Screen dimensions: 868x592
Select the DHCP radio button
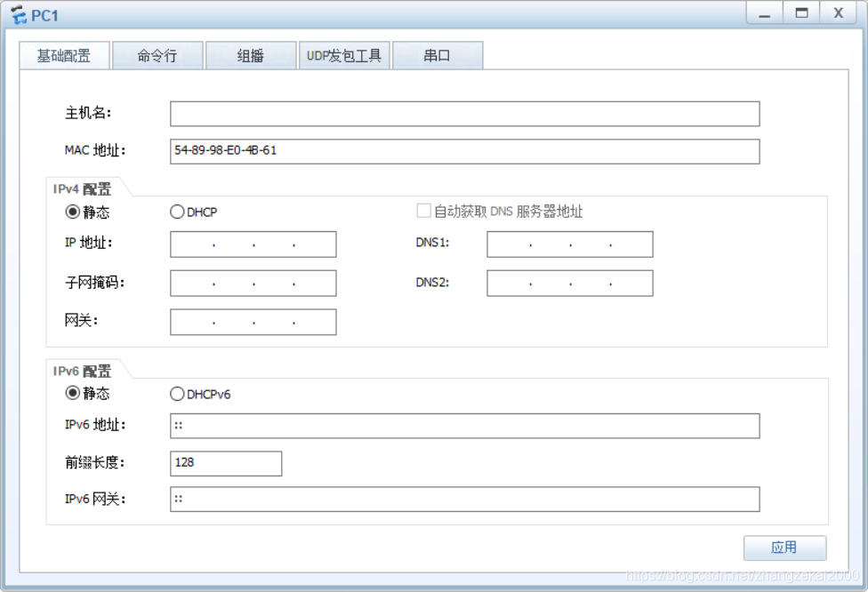point(177,212)
